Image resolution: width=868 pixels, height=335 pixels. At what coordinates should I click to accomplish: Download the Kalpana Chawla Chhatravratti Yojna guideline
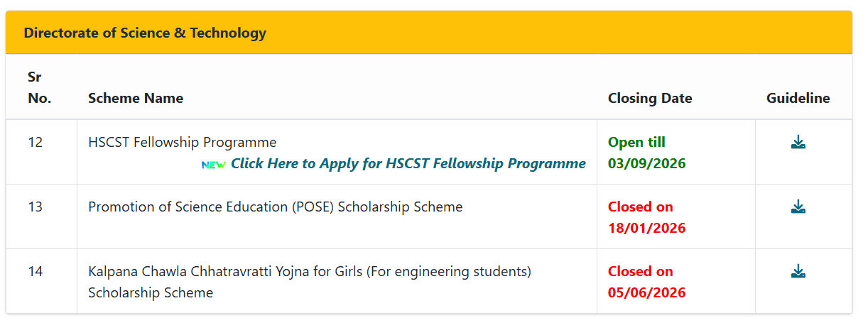point(798,272)
